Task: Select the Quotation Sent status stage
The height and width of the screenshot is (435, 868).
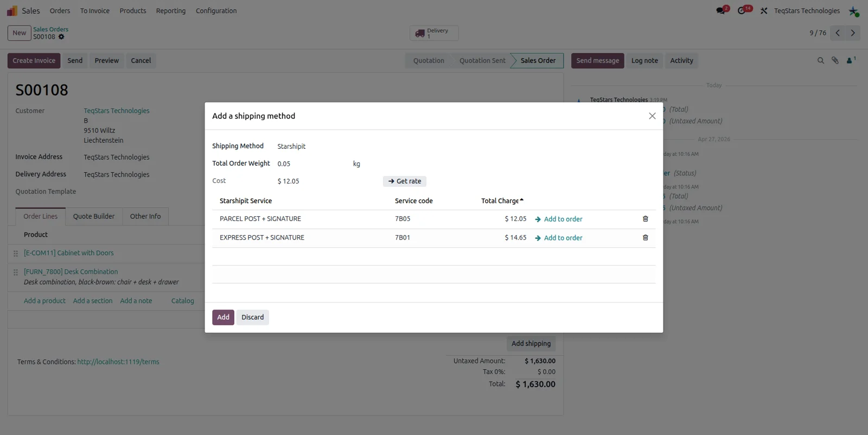Action: [x=482, y=61]
